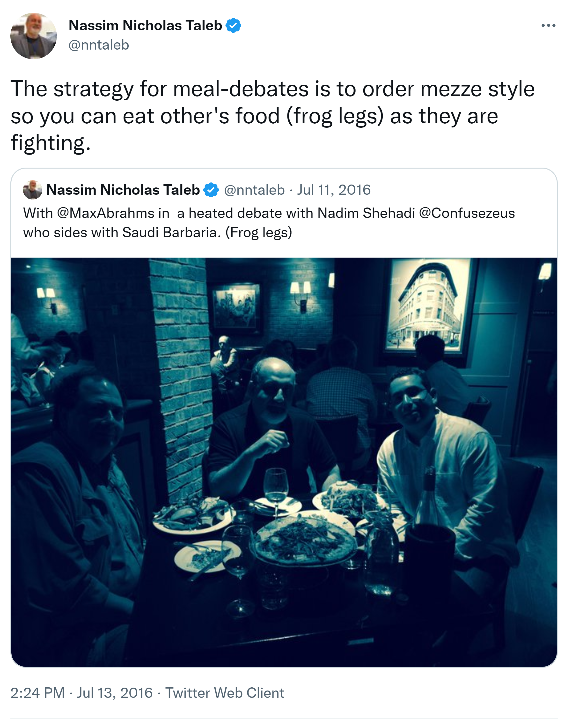This screenshot has height=728, width=565.
Task: Click verified badge in quoted tweet header
Action: [211, 190]
